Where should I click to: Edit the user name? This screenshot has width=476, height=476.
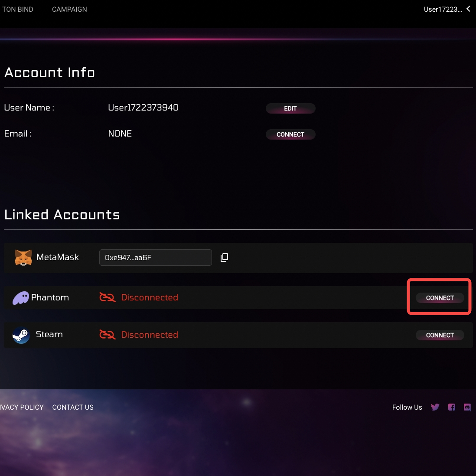(x=290, y=108)
